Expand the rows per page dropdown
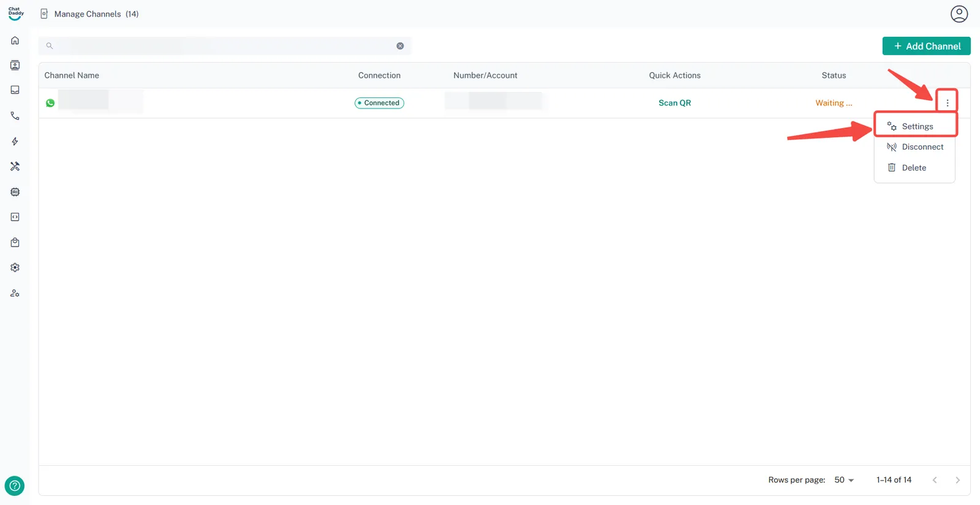Image resolution: width=980 pixels, height=505 pixels. coord(843,480)
